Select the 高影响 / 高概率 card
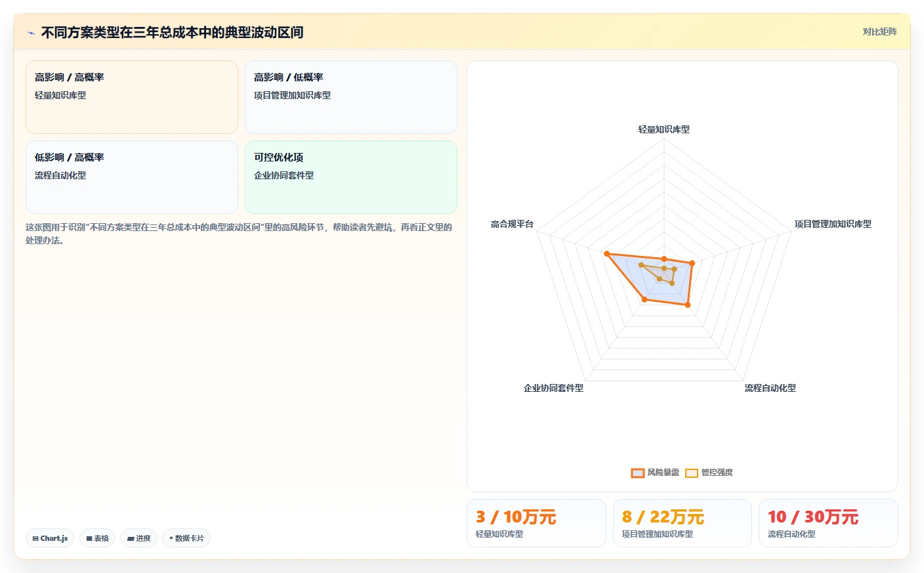Image resolution: width=924 pixels, height=573 pixels. click(132, 97)
